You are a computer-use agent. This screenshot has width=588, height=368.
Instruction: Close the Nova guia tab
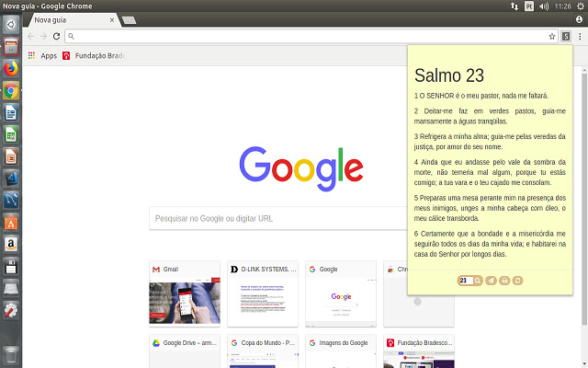coord(112,20)
